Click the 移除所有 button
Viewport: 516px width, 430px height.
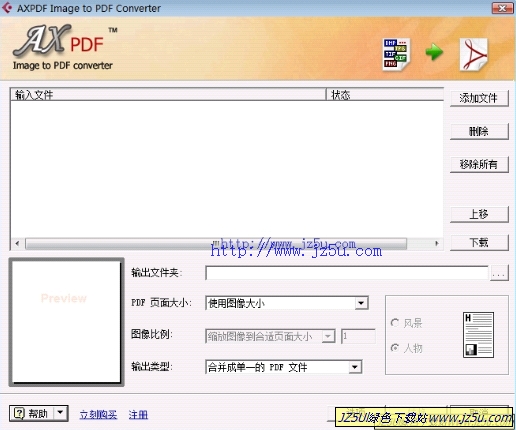point(479,164)
